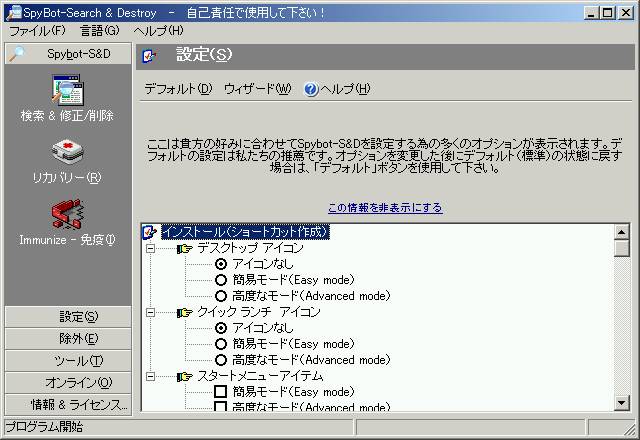The width and height of the screenshot is (640, 440).
Task: Open the 除外(E) sidebar section
Action: [68, 339]
